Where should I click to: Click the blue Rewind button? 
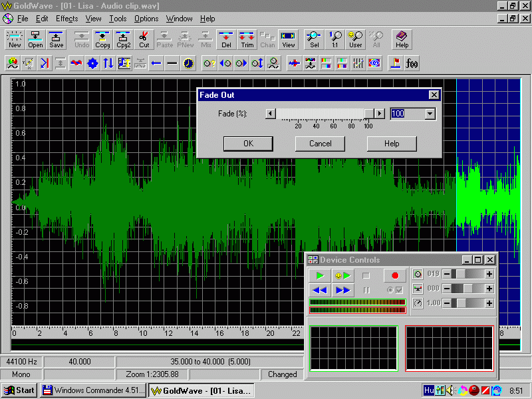[320, 290]
